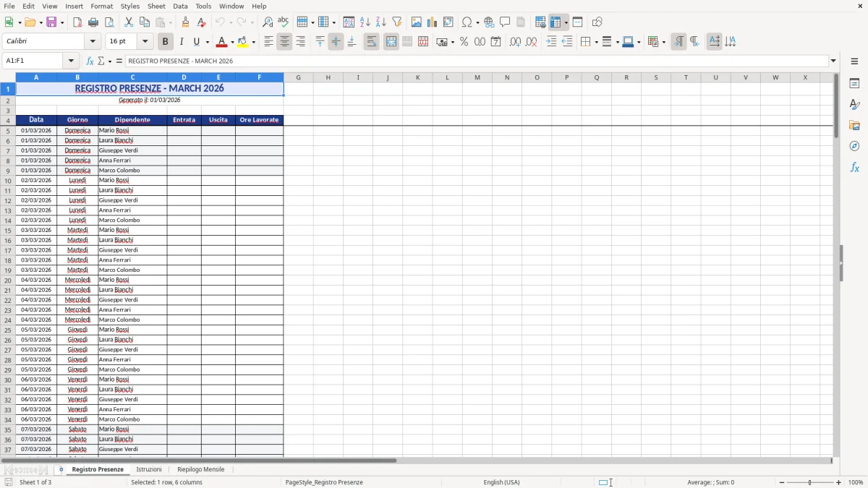
Task: Open the Data menu
Action: coord(180,6)
